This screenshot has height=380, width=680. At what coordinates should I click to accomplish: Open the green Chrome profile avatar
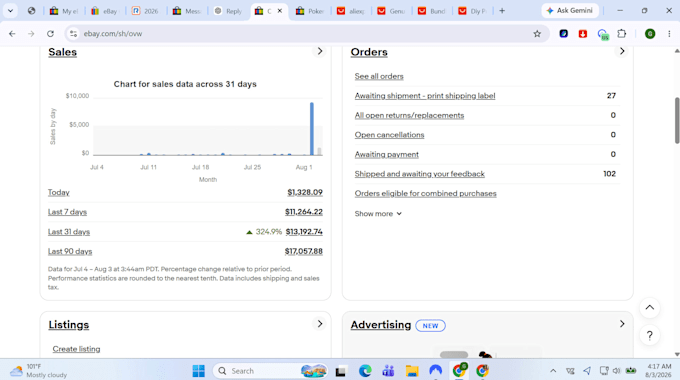[x=650, y=34]
